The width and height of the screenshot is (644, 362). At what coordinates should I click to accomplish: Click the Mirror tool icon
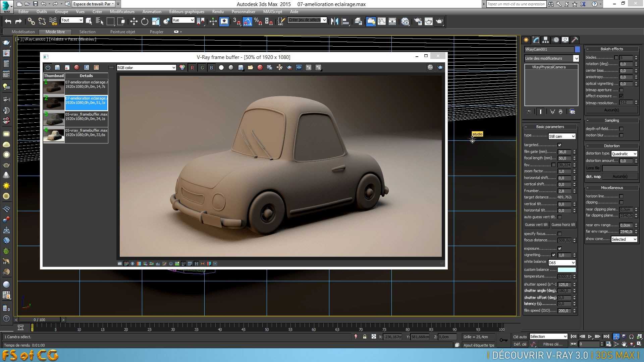pyautogui.click(x=334, y=21)
